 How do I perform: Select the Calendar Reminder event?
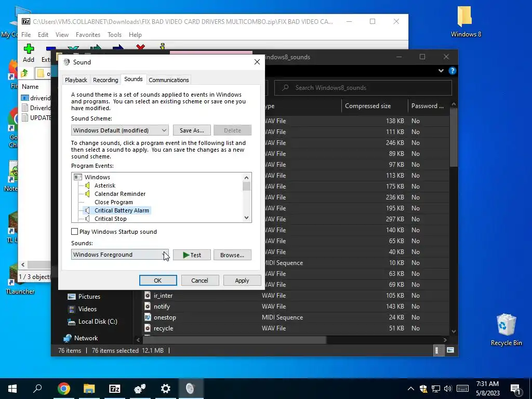coord(120,194)
